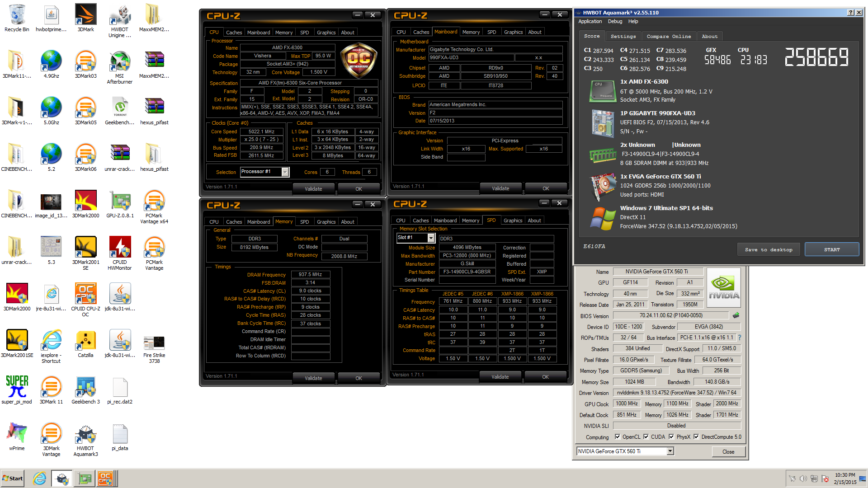This screenshot has height=488, width=868.
Task: Open the HWBOT Aquamark3 desktop shortcut
Action: pyautogui.click(x=85, y=440)
